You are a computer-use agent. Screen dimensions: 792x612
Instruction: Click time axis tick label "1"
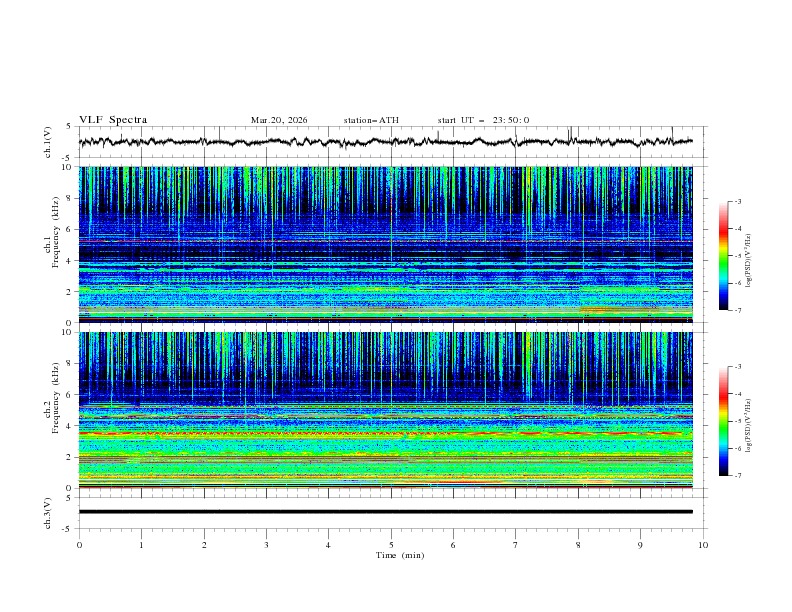pos(141,545)
